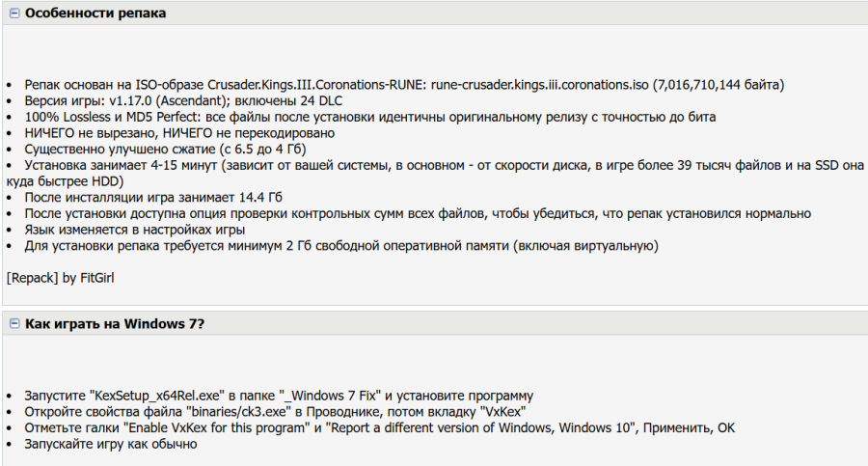Click the 24 DLC text
This screenshot has height=466, width=868.
pos(321,101)
